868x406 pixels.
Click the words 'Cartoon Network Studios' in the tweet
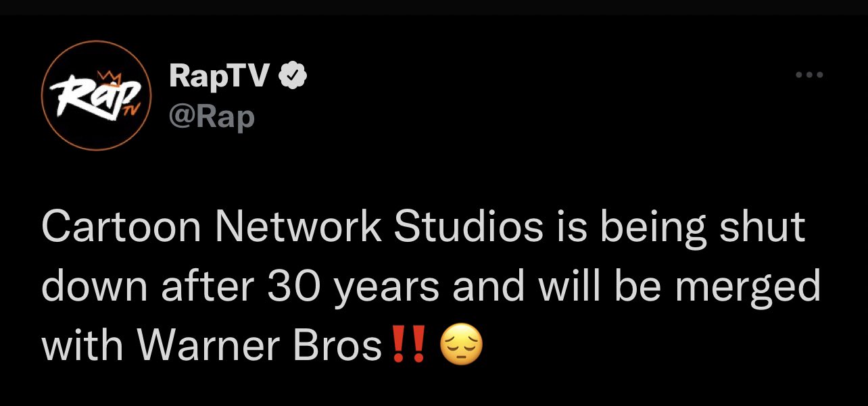click(293, 227)
